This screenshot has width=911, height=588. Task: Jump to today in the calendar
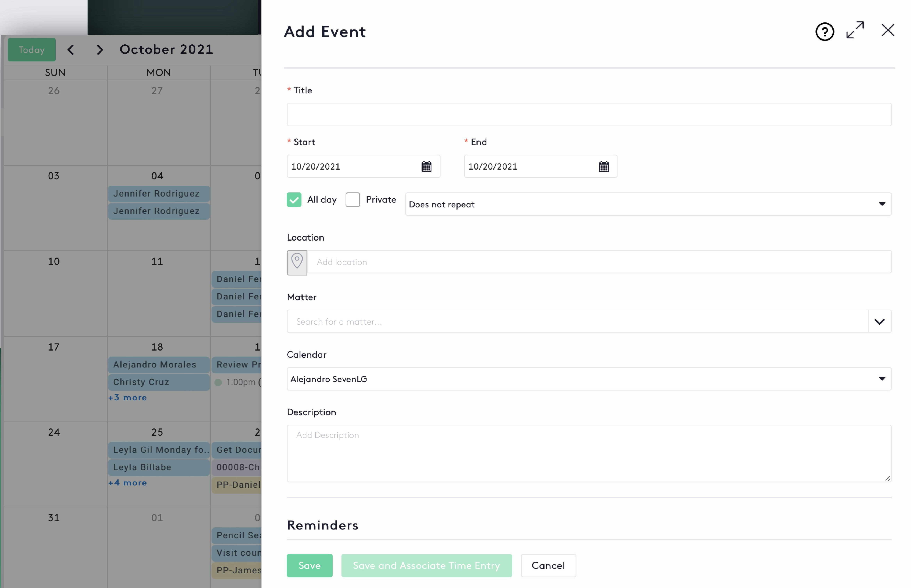click(x=31, y=49)
